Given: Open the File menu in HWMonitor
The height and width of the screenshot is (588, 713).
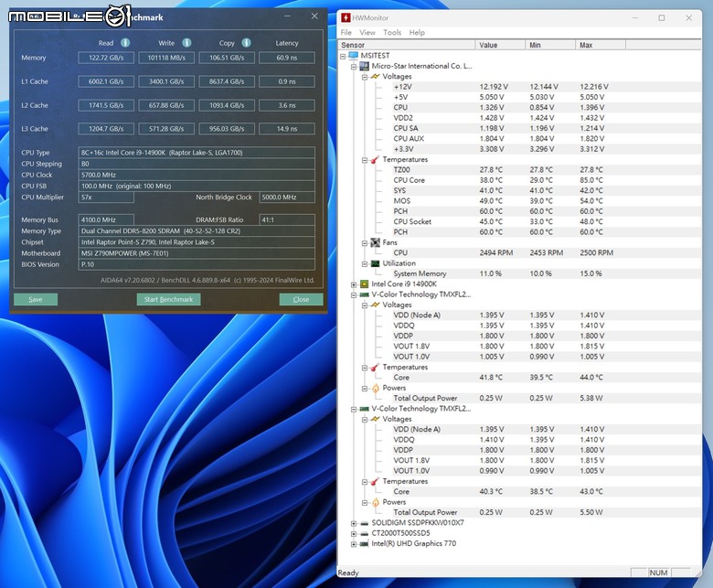Looking at the screenshot, I should [346, 32].
